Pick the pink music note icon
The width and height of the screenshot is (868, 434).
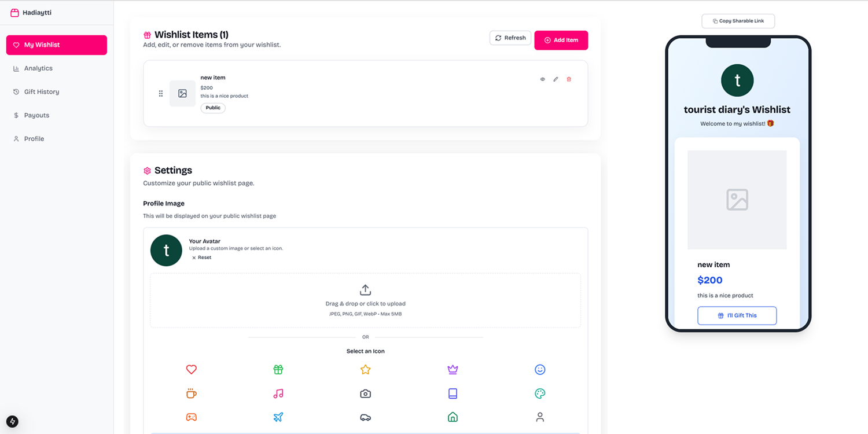[278, 393]
